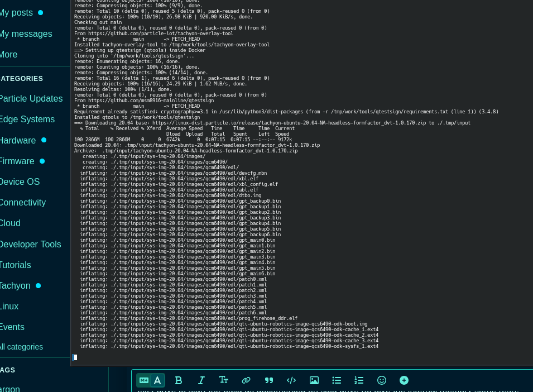The width and height of the screenshot is (533, 392).
Task: Open the Events category
Action: [x=12, y=327]
